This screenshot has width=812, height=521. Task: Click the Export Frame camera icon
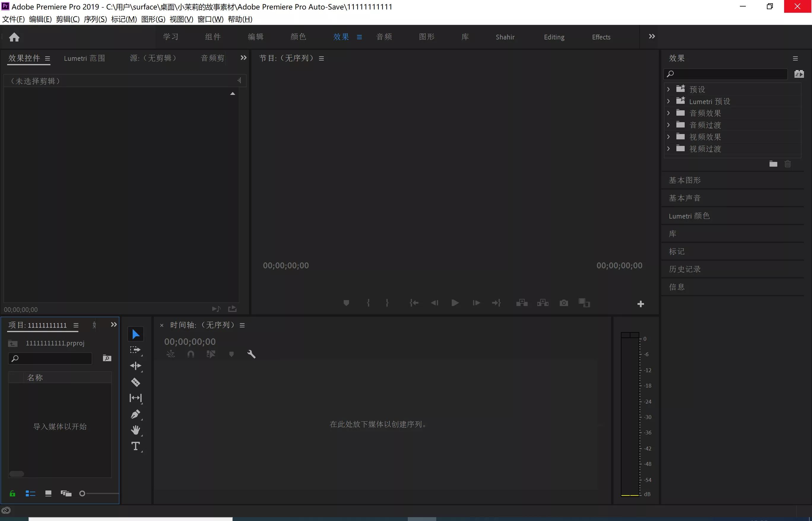pyautogui.click(x=564, y=303)
